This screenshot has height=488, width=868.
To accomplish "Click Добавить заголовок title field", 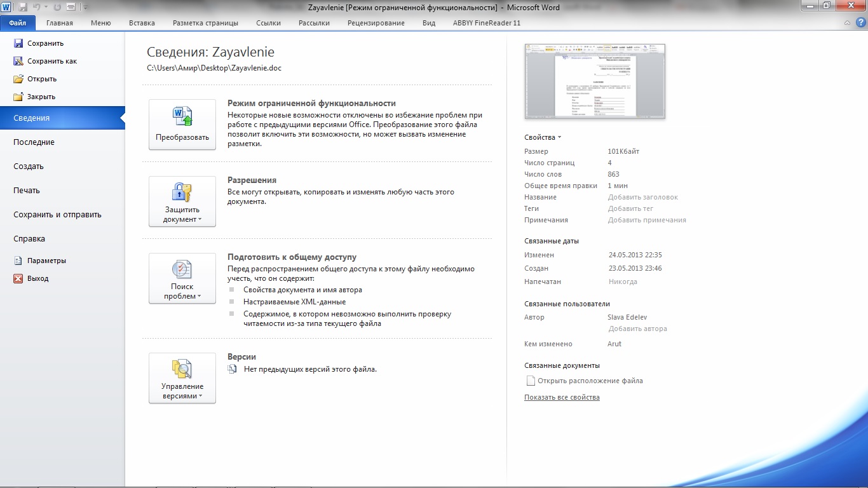I will click(x=643, y=197).
